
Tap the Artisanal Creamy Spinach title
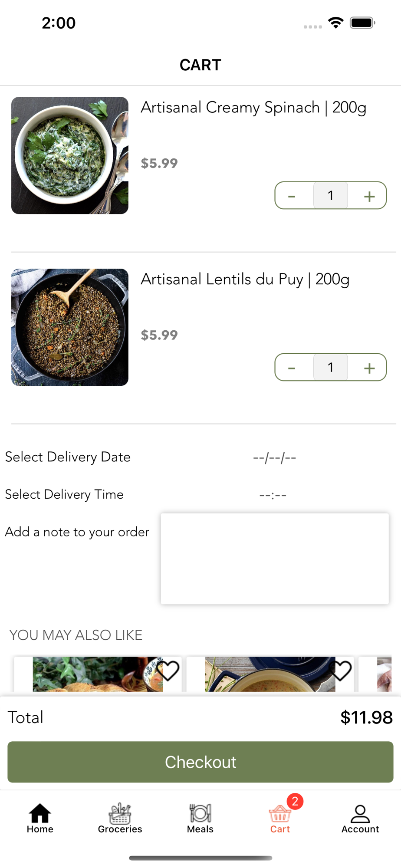coord(253,107)
